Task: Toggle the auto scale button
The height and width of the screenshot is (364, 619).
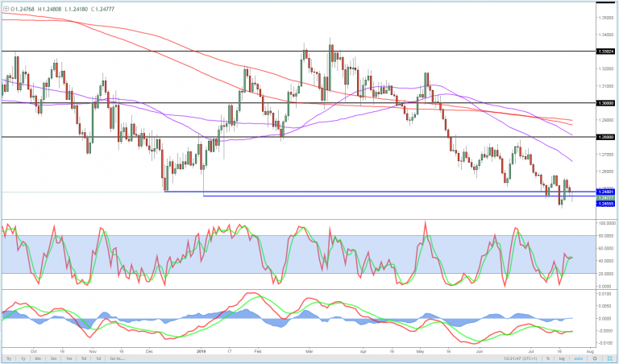Action: [x=578, y=358]
